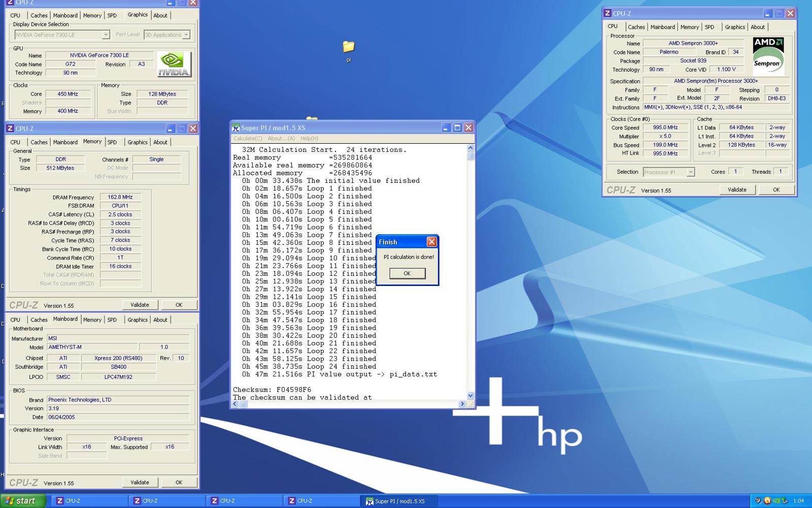Viewport: 812px width, 508px height.
Task: Switch to Graphics tab in top-right CPU-Z
Action: coord(735,27)
